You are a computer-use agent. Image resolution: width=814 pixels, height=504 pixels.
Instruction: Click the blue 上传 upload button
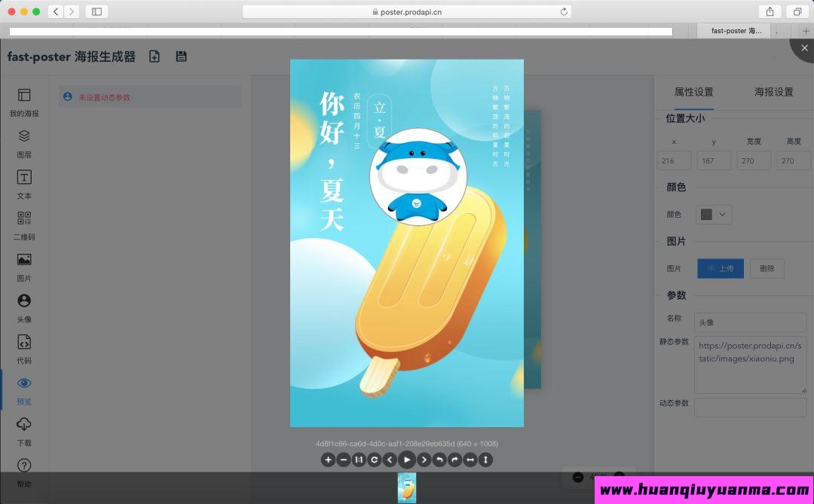[x=721, y=268]
